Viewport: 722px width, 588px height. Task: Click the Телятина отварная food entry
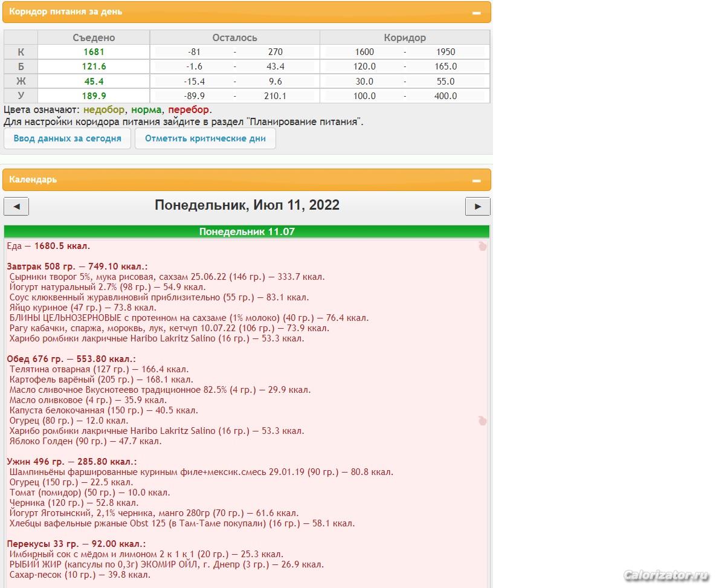pos(99,369)
